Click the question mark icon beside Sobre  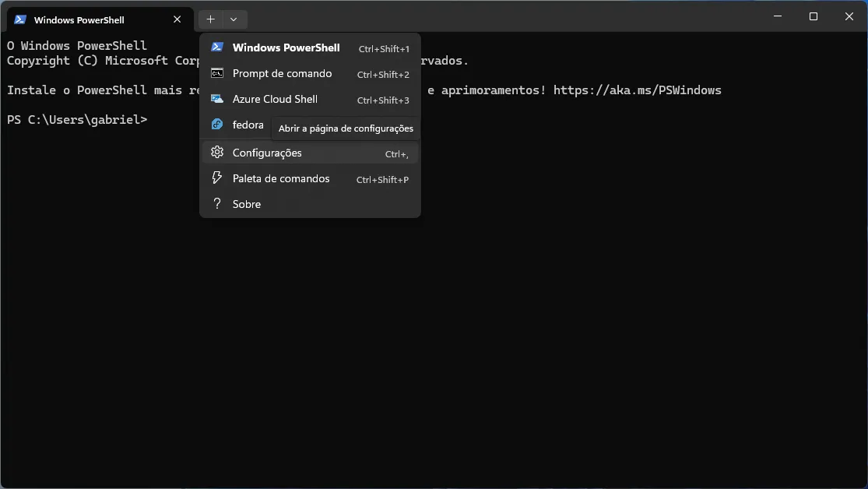(x=217, y=204)
